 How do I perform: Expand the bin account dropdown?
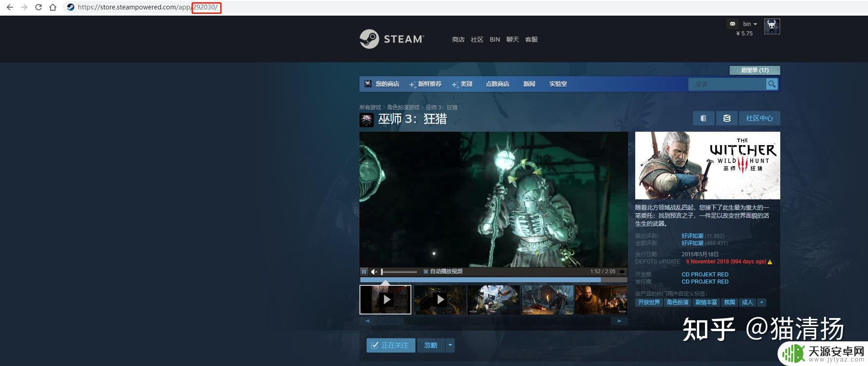click(750, 24)
